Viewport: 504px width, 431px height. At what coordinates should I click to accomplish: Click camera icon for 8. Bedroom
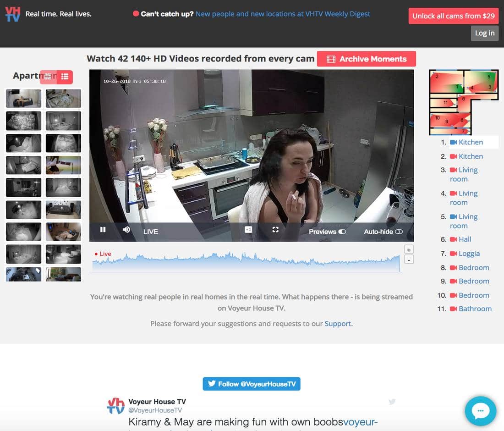pyautogui.click(x=453, y=268)
